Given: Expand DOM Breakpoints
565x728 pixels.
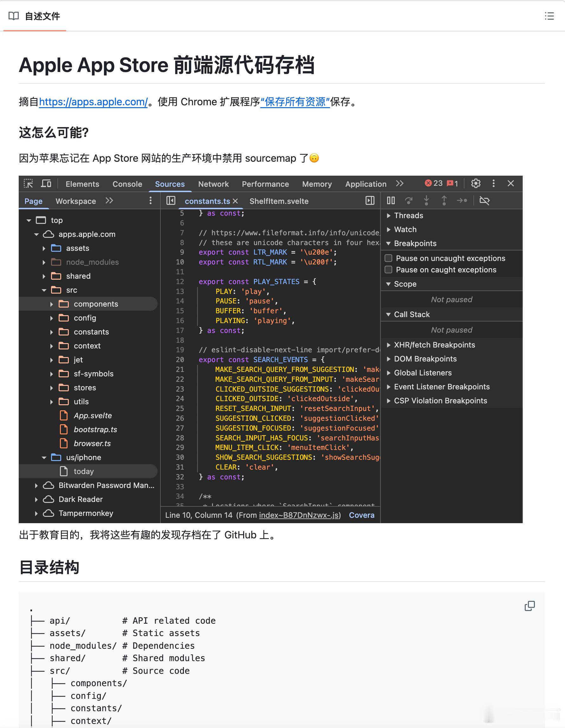Looking at the screenshot, I should coord(388,359).
